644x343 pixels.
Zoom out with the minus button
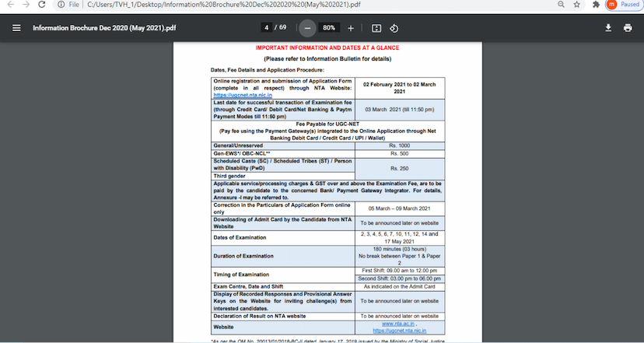click(307, 28)
